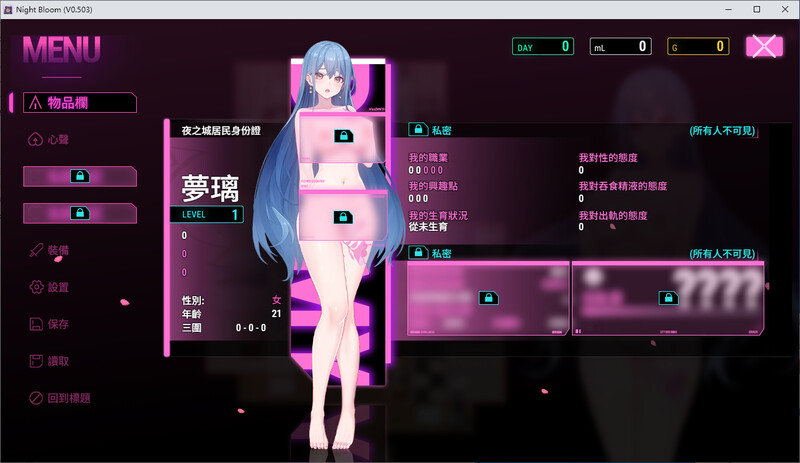Click the LEVEL 1 badge
The height and width of the screenshot is (463, 800).
point(207,214)
